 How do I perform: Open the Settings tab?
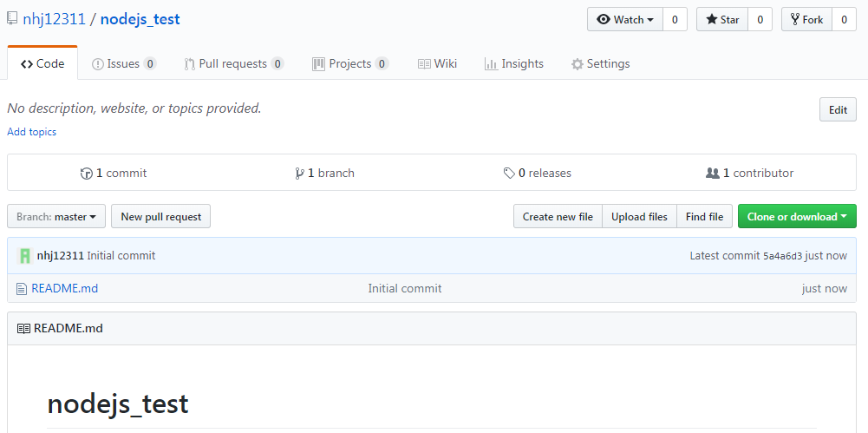pos(600,63)
